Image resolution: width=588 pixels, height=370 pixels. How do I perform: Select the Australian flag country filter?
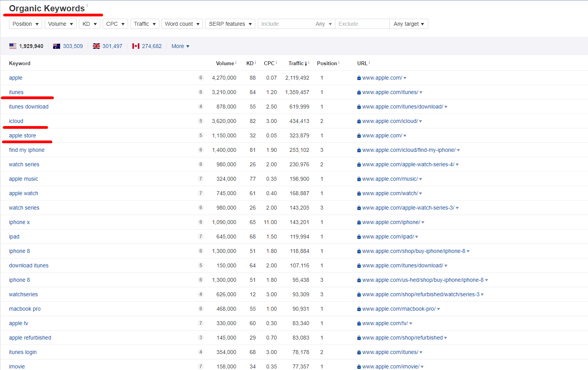[57, 46]
